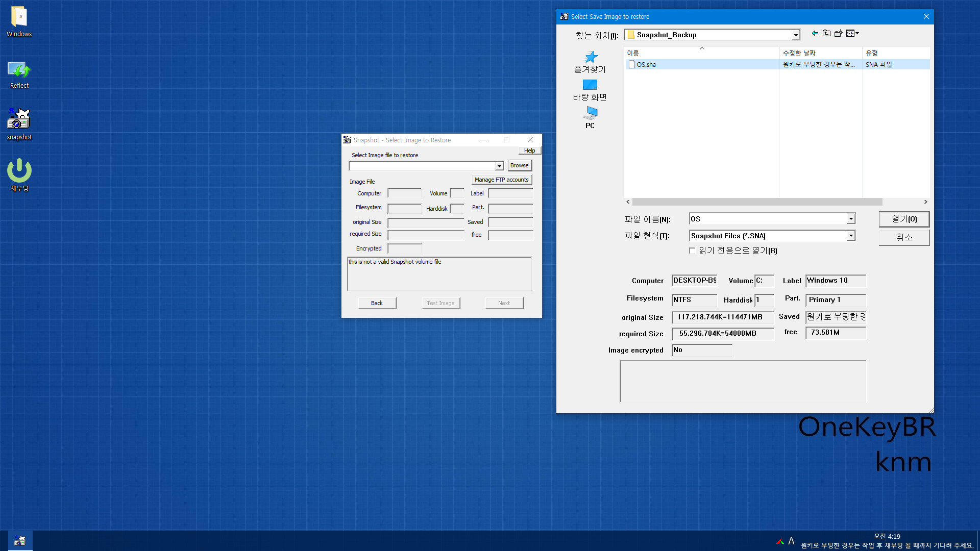The width and height of the screenshot is (980, 551).
Task: Click the Saved field in file dialog
Action: 836,317
